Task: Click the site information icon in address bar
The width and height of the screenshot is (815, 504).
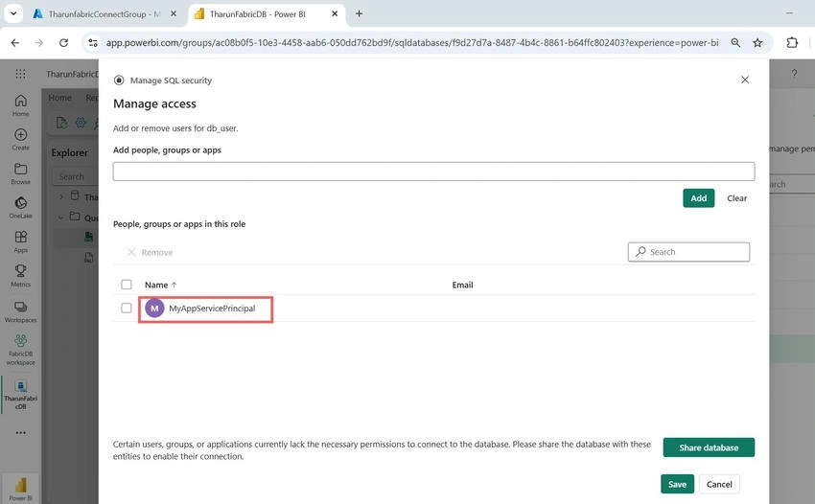Action: tap(93, 42)
